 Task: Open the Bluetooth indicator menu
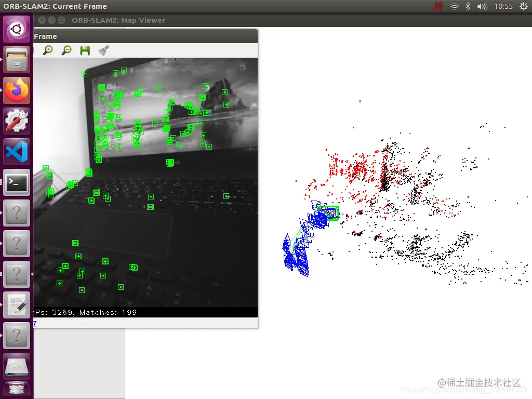click(x=468, y=6)
